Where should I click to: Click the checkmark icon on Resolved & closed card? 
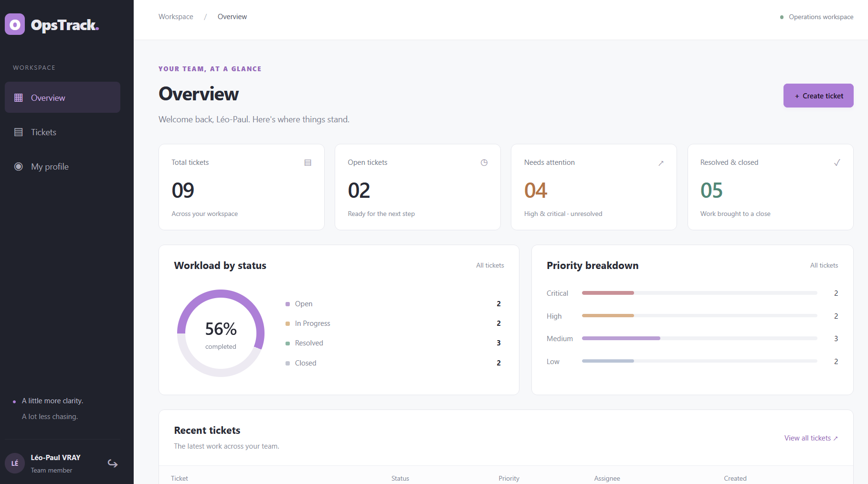tap(837, 162)
